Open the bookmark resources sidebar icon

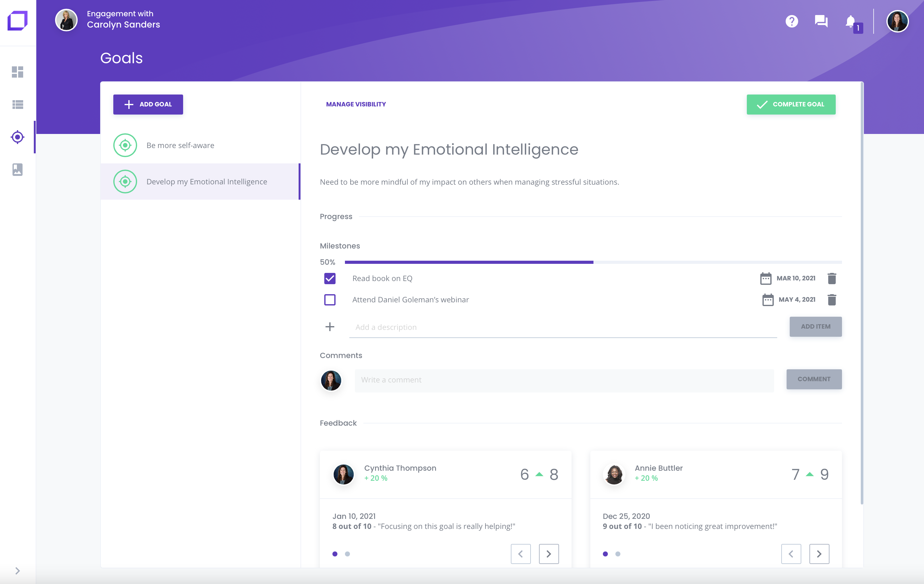17,169
